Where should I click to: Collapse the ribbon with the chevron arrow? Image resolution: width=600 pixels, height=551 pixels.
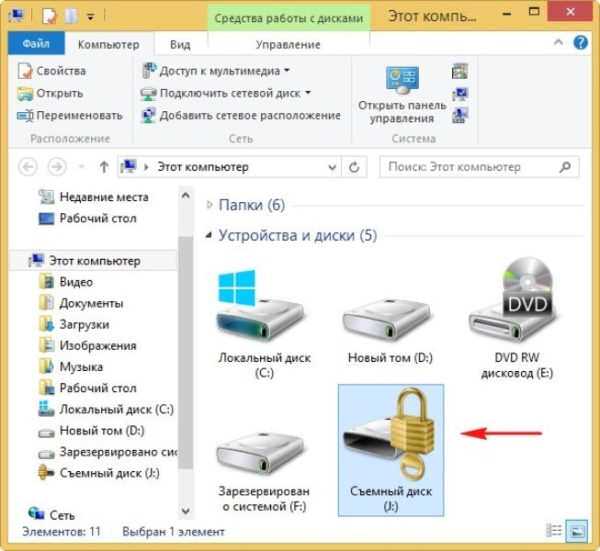pos(558,42)
